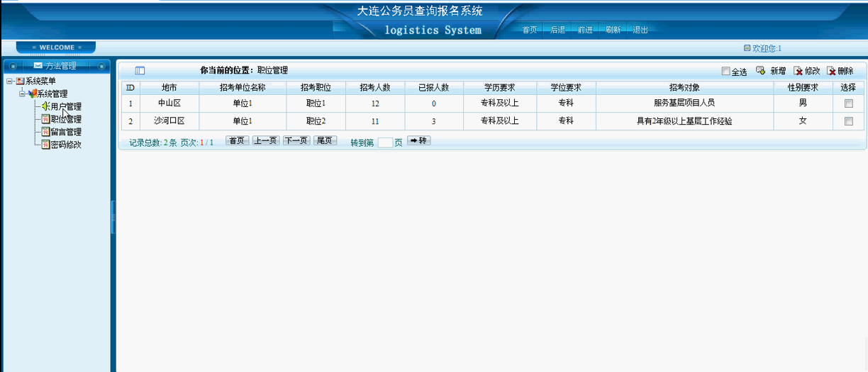Viewport: 868px width, 372px height.
Task: Click the 服务基层项目人员 cell
Action: point(684,103)
